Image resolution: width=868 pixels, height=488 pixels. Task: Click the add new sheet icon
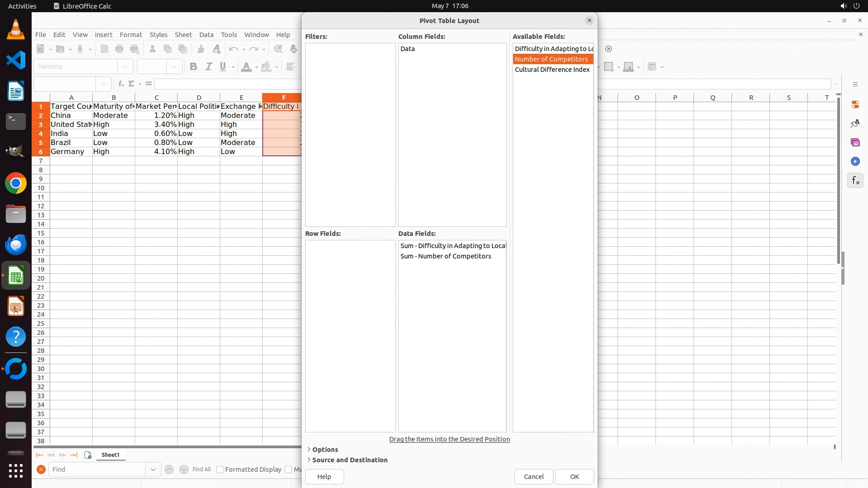88,455
